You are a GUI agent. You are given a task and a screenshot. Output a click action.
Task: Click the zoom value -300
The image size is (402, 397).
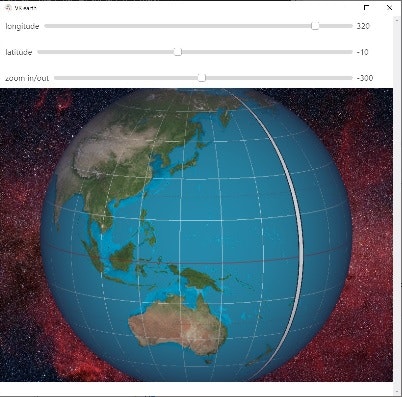365,78
